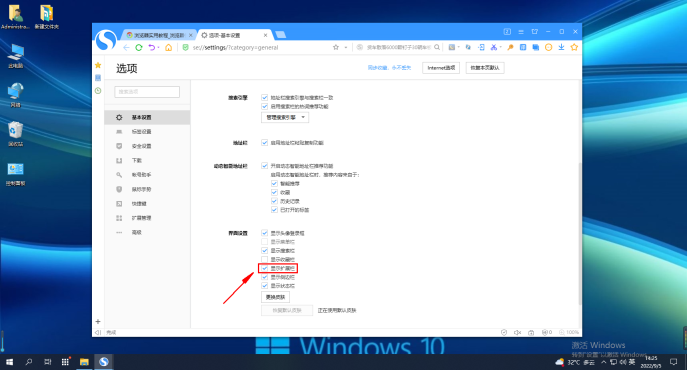The image size is (687, 370).
Task: Go to the browser home page icon
Action: 168,47
